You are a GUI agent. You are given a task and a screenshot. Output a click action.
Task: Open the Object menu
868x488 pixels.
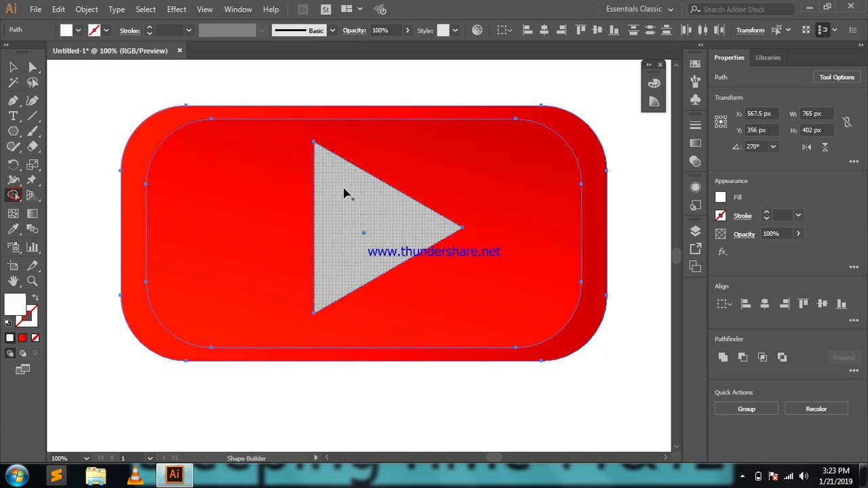[87, 9]
